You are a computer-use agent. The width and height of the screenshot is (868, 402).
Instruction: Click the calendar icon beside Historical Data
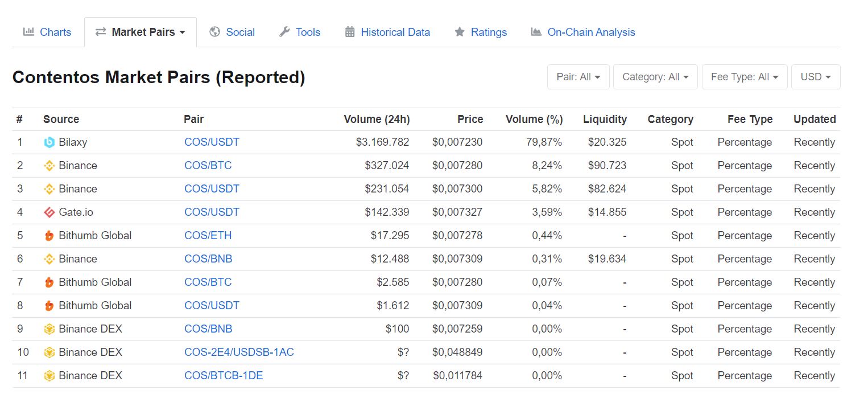point(350,32)
